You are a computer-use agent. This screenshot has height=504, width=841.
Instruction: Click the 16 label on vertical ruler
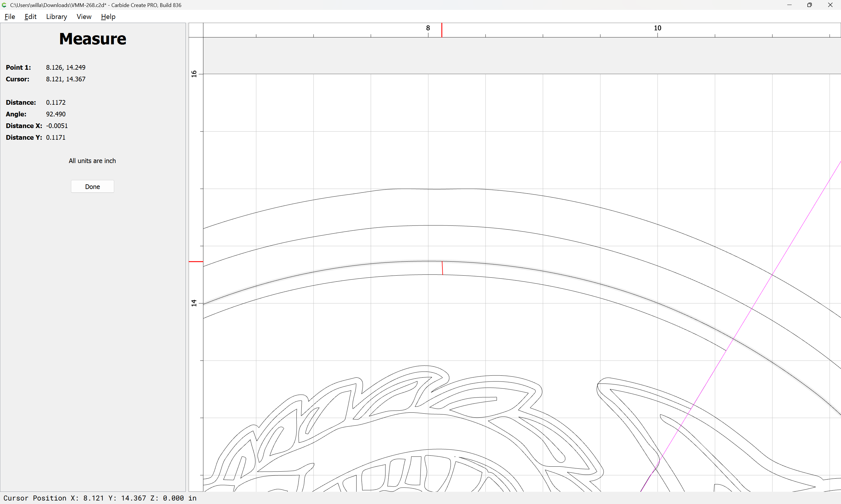pos(194,74)
